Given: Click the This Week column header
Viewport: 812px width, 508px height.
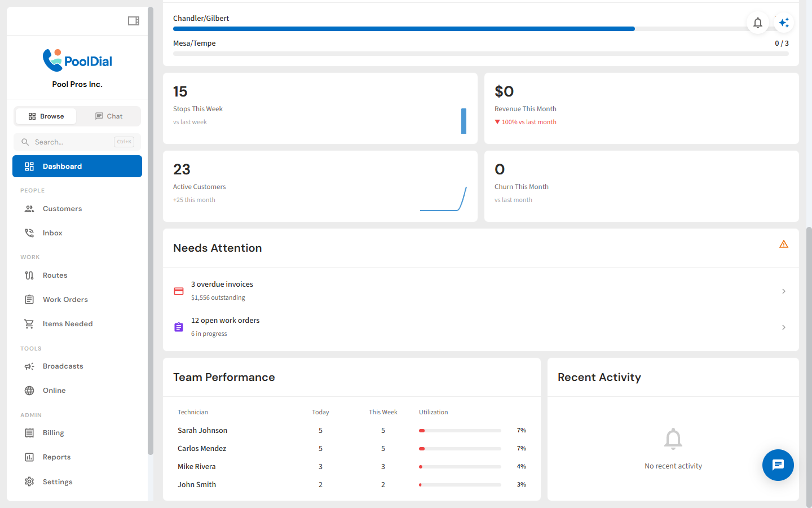Looking at the screenshot, I should click(x=383, y=413).
